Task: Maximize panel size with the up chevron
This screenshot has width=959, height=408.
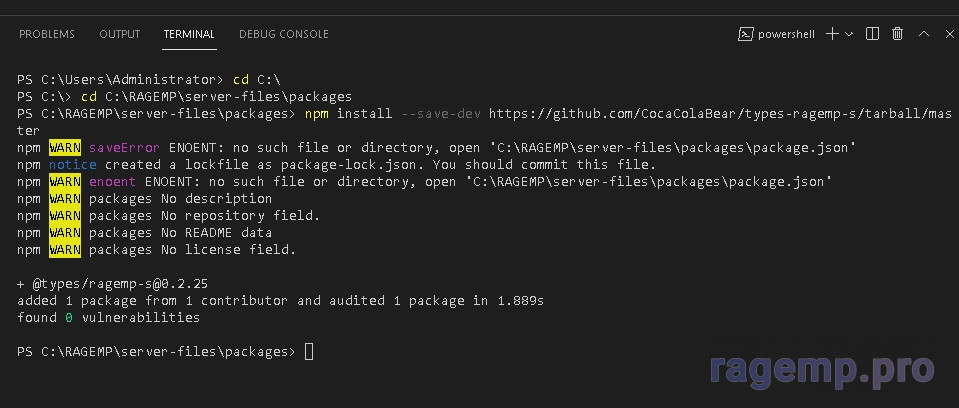Action: [924, 34]
